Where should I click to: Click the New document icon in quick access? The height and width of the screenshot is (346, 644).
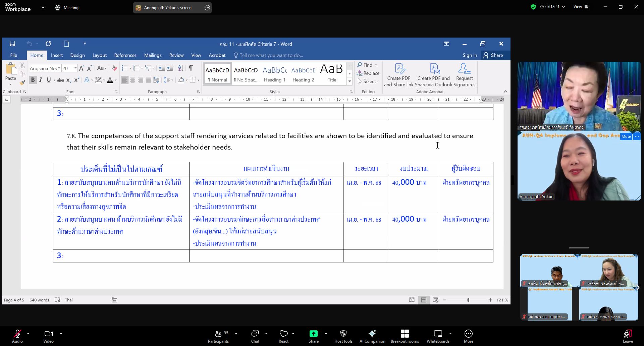(66, 44)
